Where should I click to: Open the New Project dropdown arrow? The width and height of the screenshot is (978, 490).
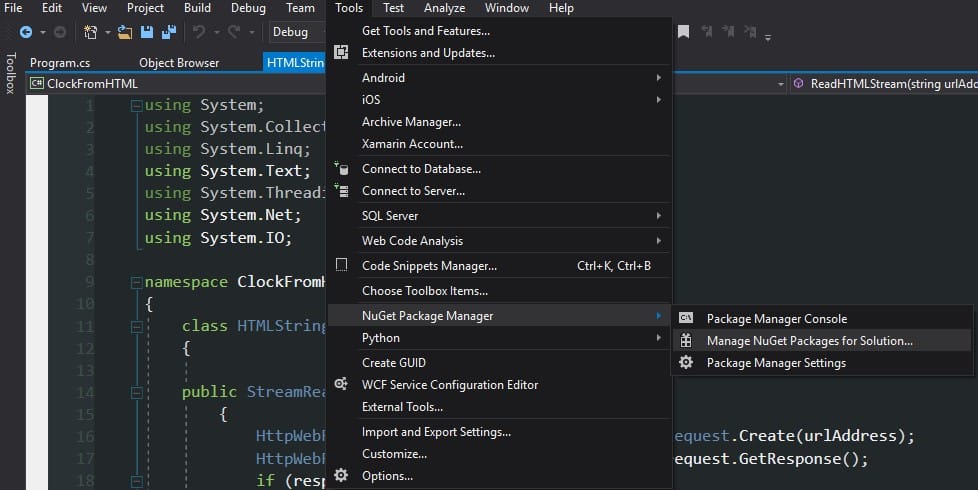click(x=107, y=32)
